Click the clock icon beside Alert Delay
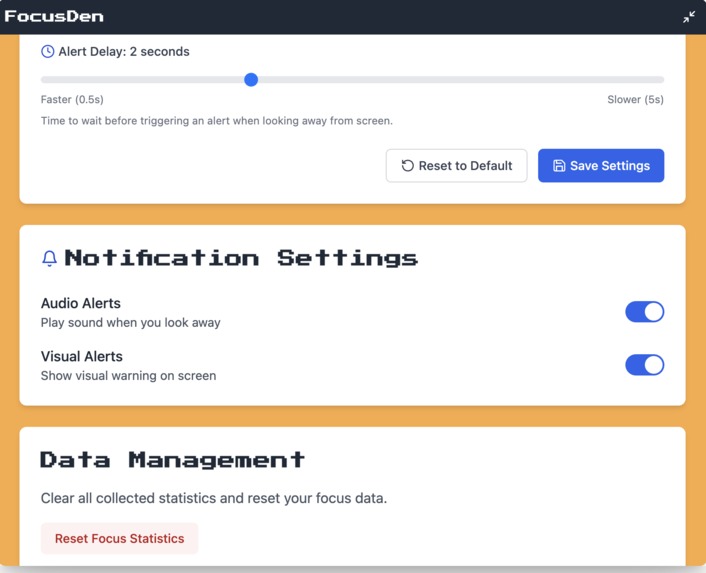The width and height of the screenshot is (706, 573). pos(48,52)
